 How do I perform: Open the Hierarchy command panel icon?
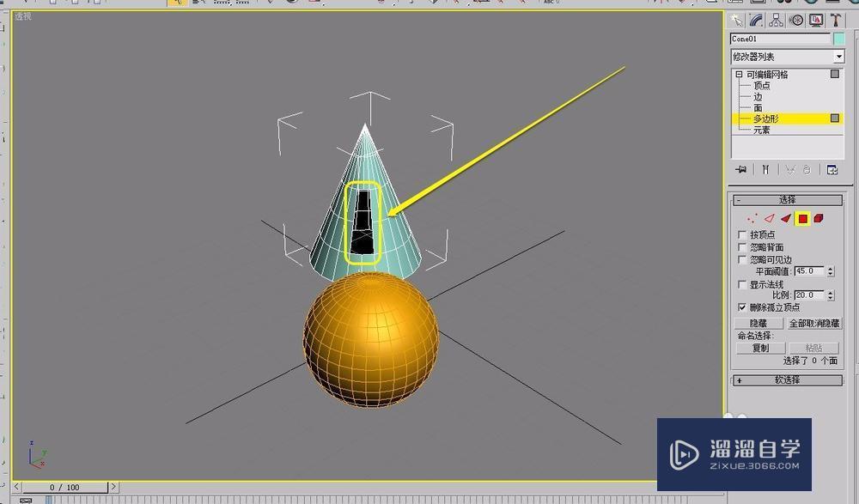click(776, 20)
